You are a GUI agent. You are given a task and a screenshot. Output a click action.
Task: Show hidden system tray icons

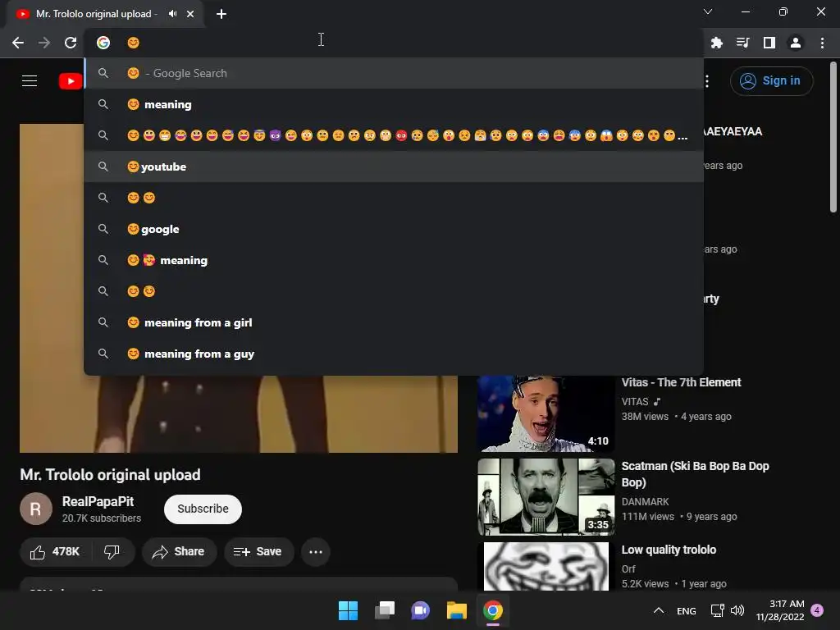[659, 610]
